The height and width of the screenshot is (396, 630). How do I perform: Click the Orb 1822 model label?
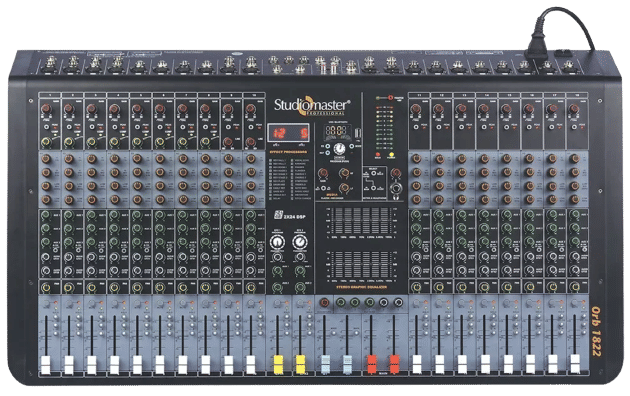tap(596, 332)
